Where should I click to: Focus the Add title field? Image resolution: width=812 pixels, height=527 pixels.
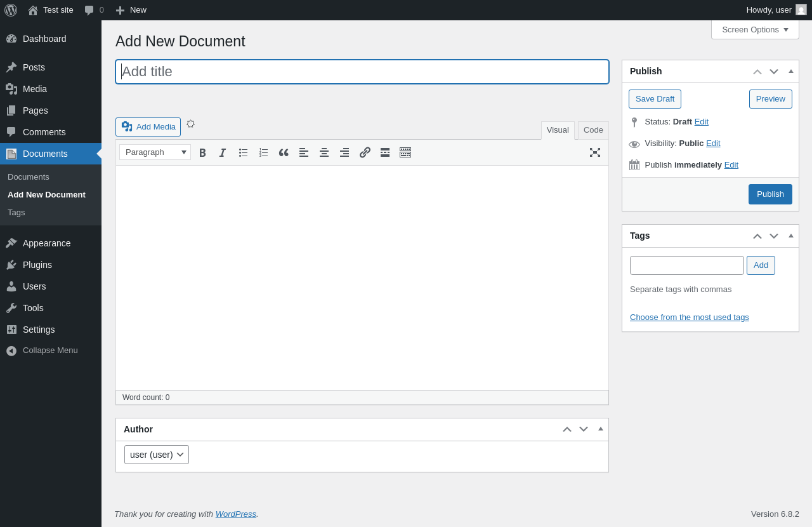click(362, 72)
